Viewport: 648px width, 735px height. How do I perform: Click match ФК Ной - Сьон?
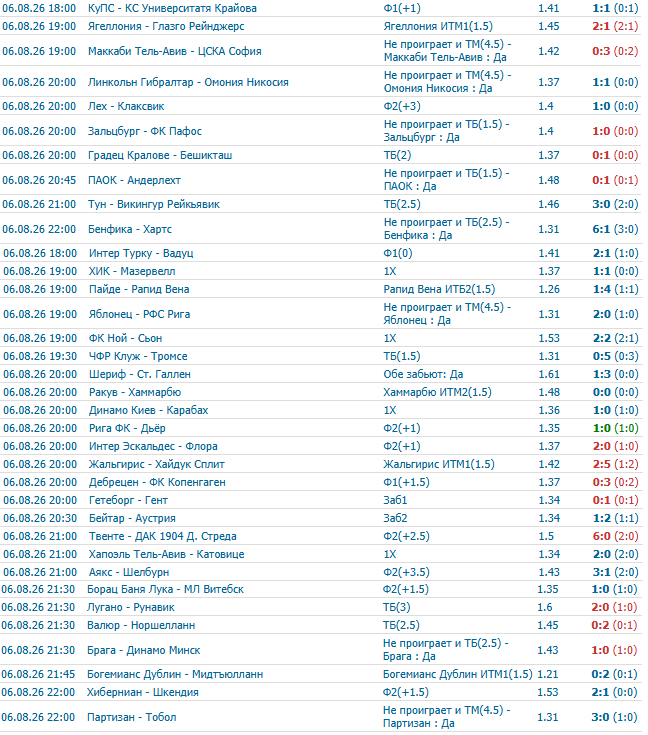[125, 338]
